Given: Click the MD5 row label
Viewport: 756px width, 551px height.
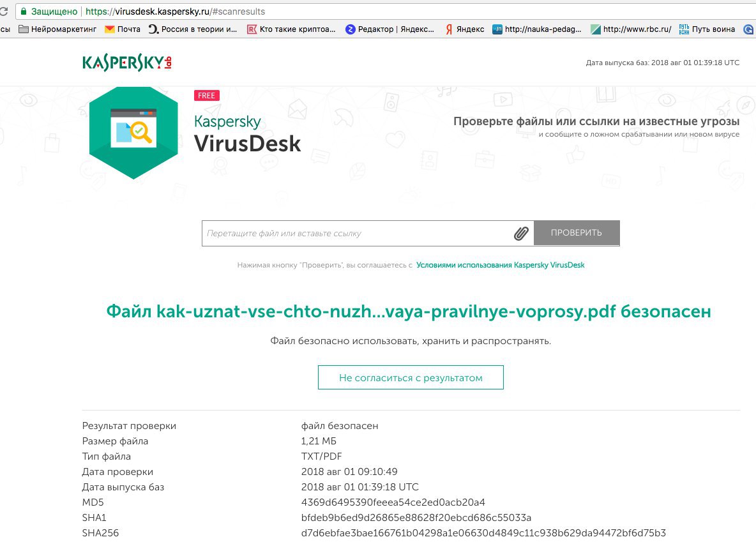Looking at the screenshot, I should pos(93,502).
